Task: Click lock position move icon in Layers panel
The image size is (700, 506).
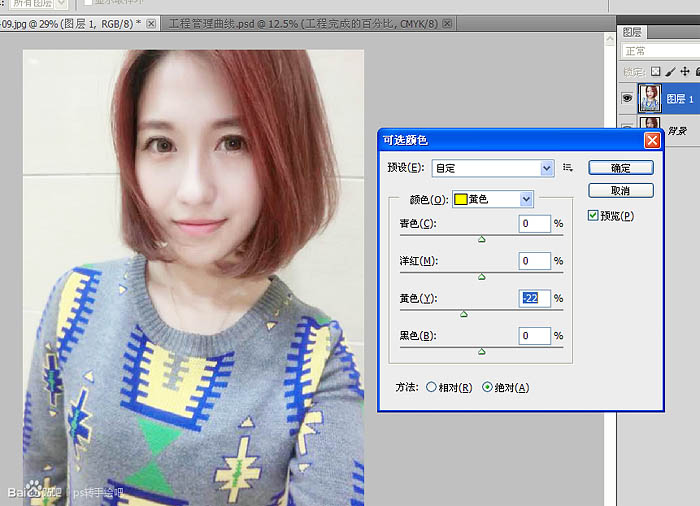Action: point(684,72)
